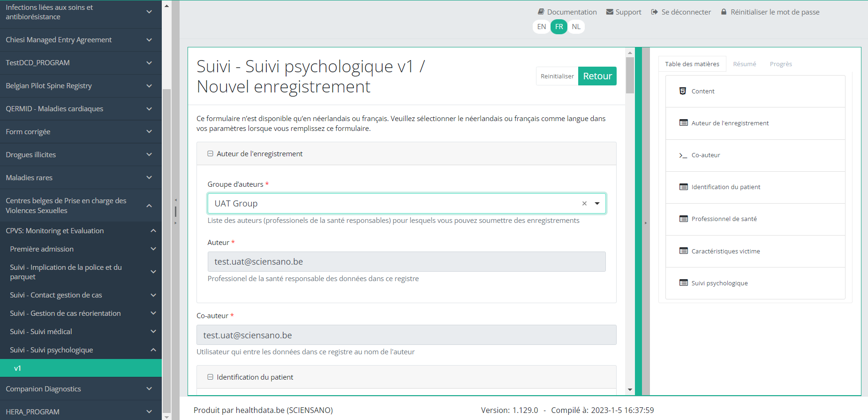Click the Documentation book icon
The height and width of the screenshot is (420, 868).
pyautogui.click(x=541, y=12)
